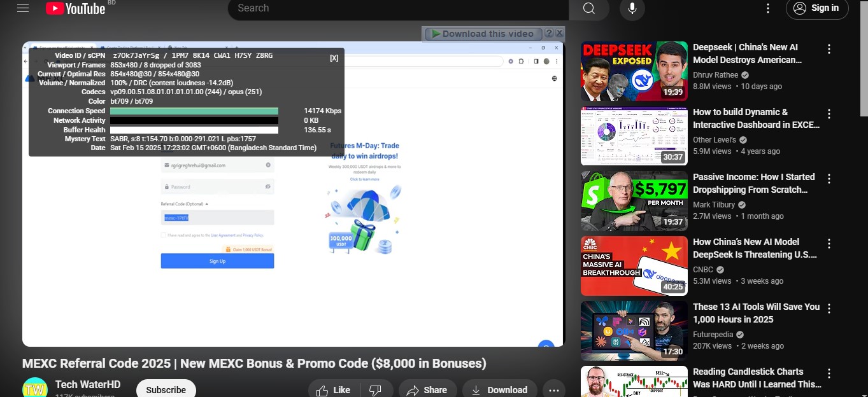Open title 'Reading Candlestick Charts Was HARD'
Image resolution: width=868 pixels, height=397 pixels.
pyautogui.click(x=757, y=378)
